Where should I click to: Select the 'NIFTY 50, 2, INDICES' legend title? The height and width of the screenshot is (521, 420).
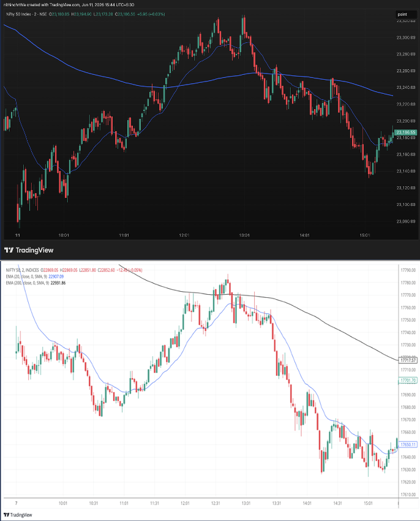click(22, 270)
